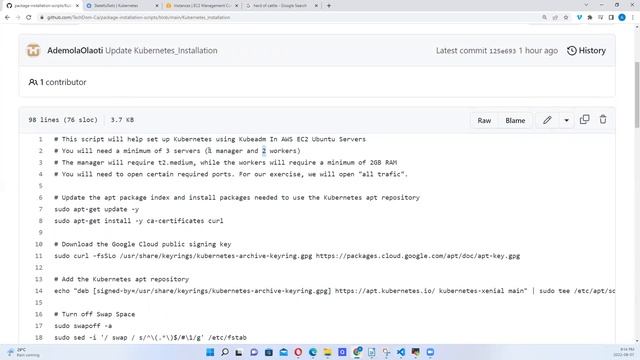This screenshot has height=360, width=640.
Task: Jump to line number 17
Action: point(39,326)
